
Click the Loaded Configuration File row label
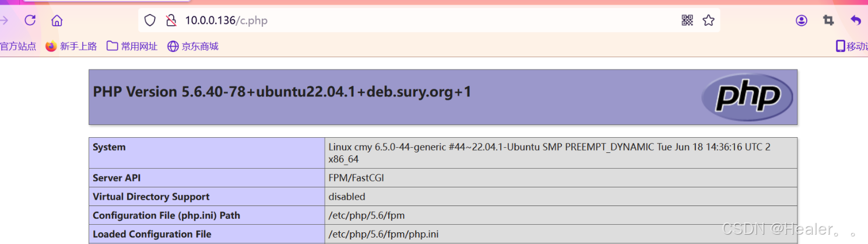[x=152, y=234]
